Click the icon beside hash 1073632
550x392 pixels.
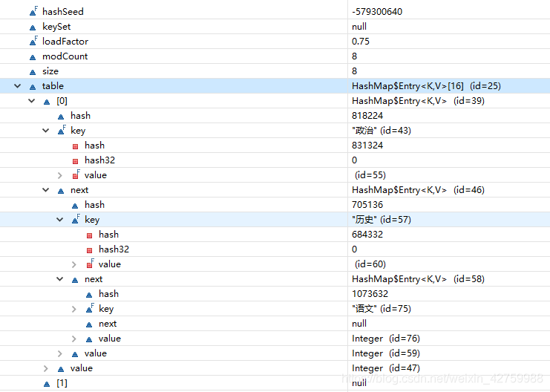[x=89, y=295]
